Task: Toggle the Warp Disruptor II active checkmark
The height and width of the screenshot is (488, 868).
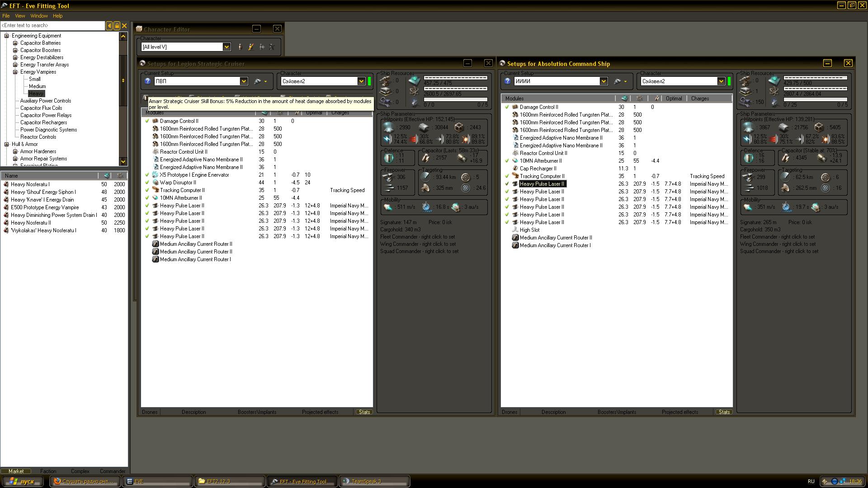Action: click(147, 183)
